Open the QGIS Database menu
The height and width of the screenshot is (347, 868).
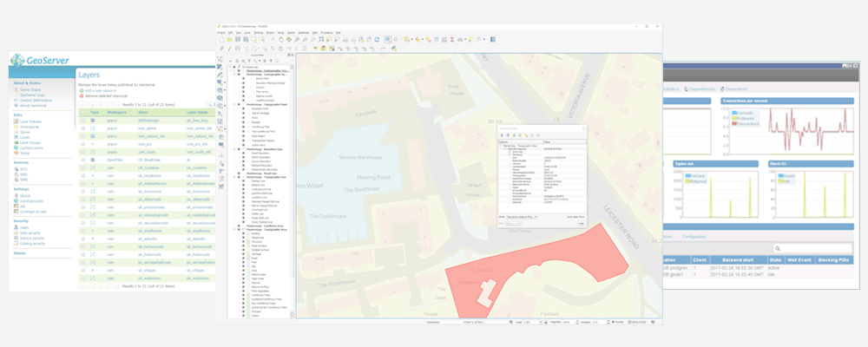(x=303, y=33)
